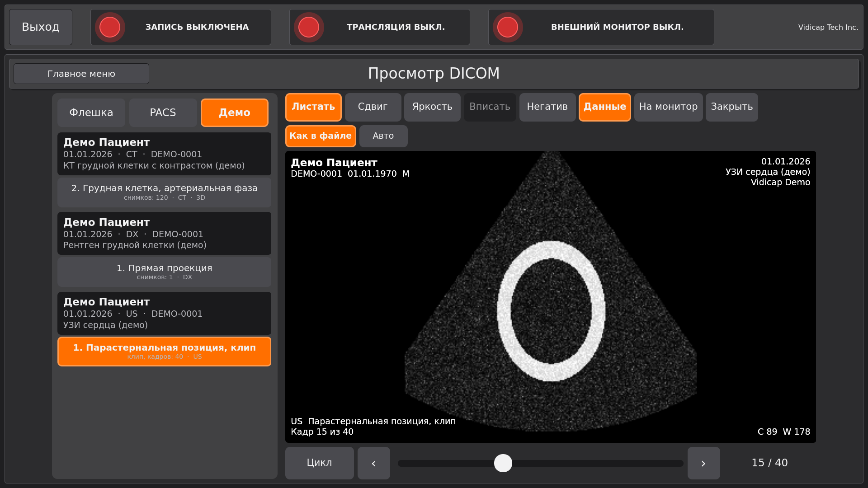This screenshot has width=868, height=488.
Task: Click the red recording indicator icon
Action: point(110,27)
